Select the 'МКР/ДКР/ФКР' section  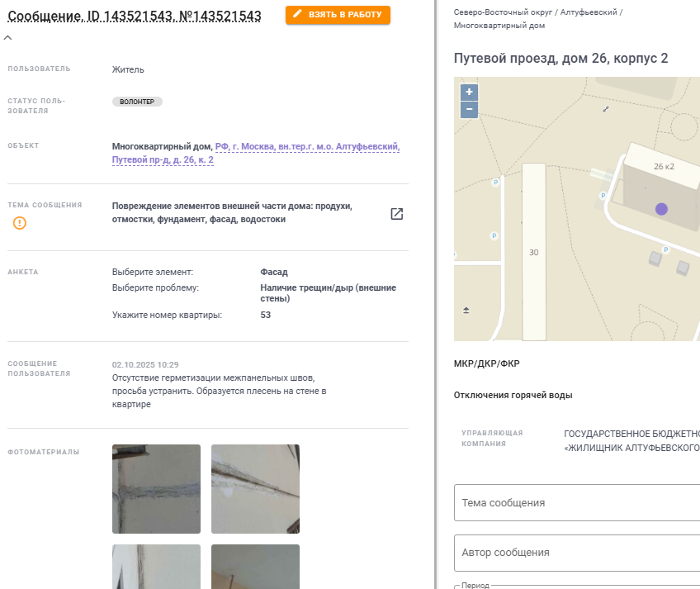click(x=486, y=363)
